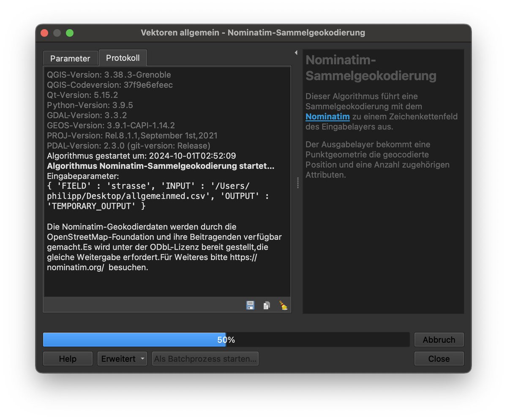Click the QGIS-Version: 3.38.3-Grenoble line
This screenshot has width=507, height=420.
(109, 75)
